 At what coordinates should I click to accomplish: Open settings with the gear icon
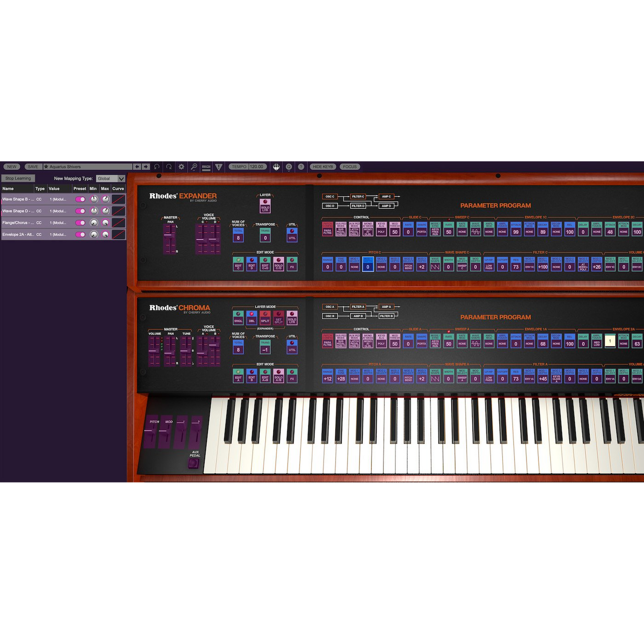click(x=181, y=167)
